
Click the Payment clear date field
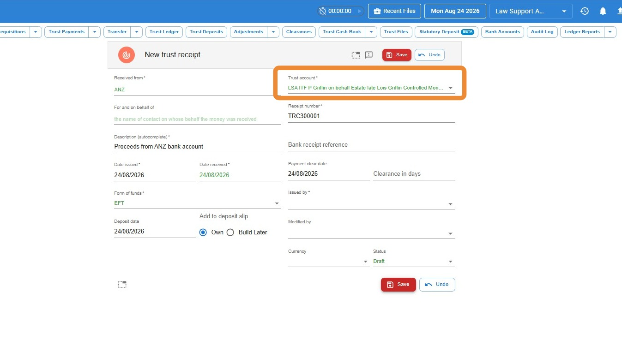pos(329,174)
